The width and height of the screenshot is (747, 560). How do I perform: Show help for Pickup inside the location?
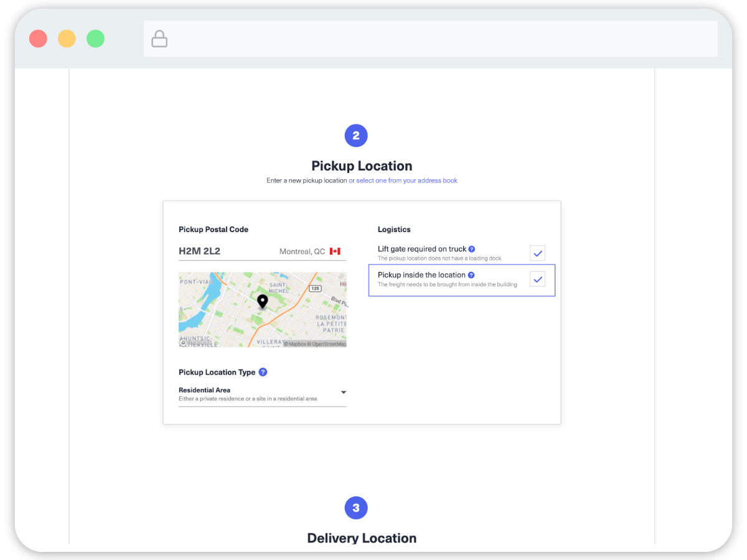pos(471,275)
